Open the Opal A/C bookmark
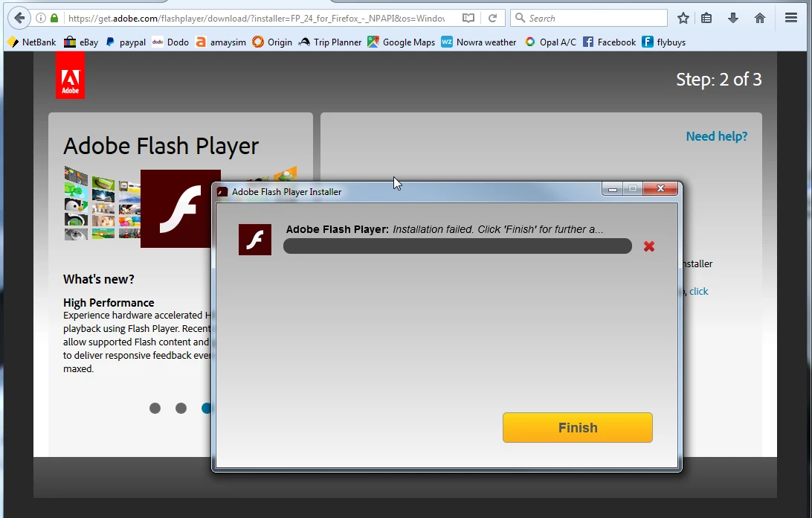The width and height of the screenshot is (812, 518). coord(550,42)
